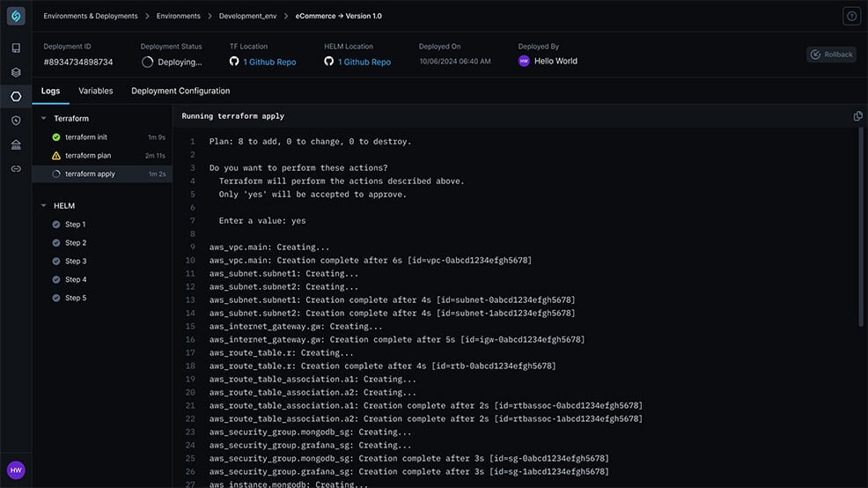Click the deployed date 10/06/2024 06:40 AM
This screenshot has height=488, width=868.
point(454,62)
